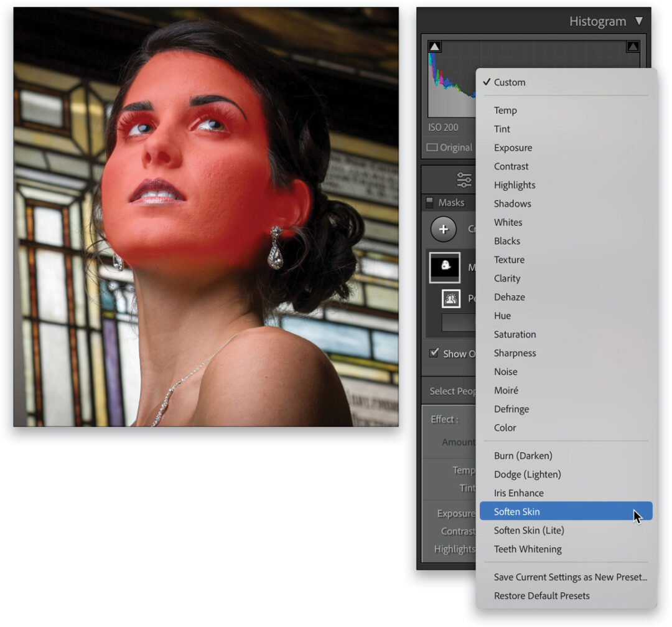Click the black-and-white mask thumbnail
This screenshot has height=627, width=672.
tap(445, 267)
